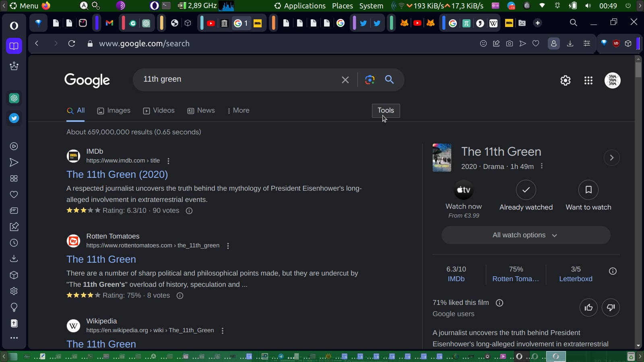The width and height of the screenshot is (644, 362).
Task: Open the Google account avatar
Action: pyautogui.click(x=613, y=80)
